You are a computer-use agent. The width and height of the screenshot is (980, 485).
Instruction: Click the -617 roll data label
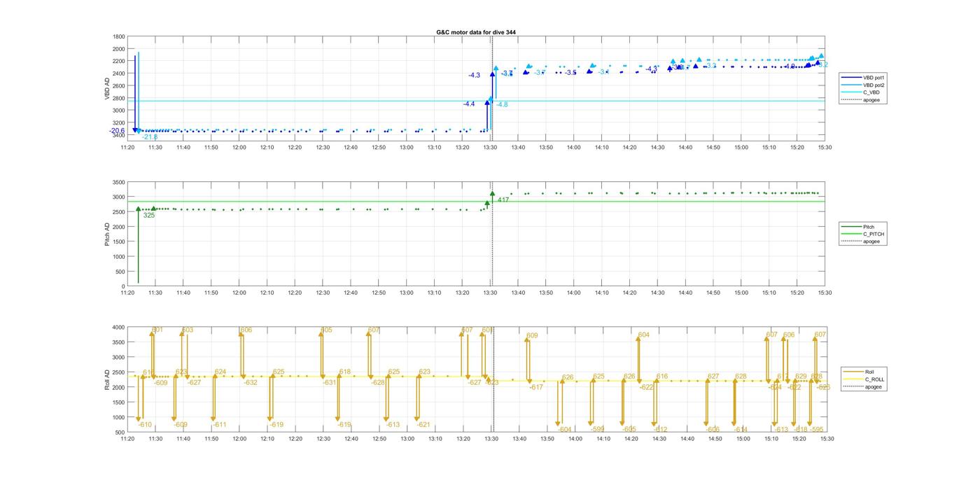click(x=536, y=387)
